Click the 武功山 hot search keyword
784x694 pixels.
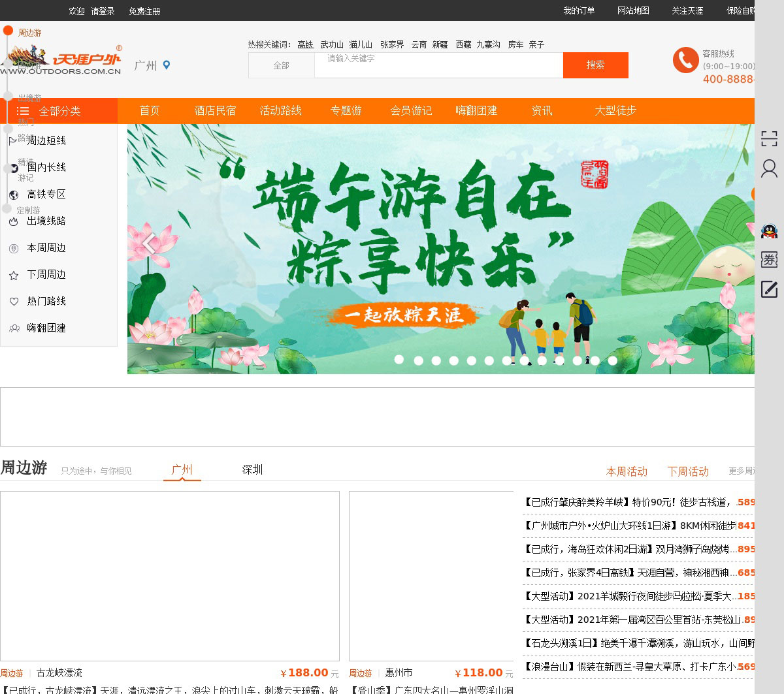click(332, 45)
